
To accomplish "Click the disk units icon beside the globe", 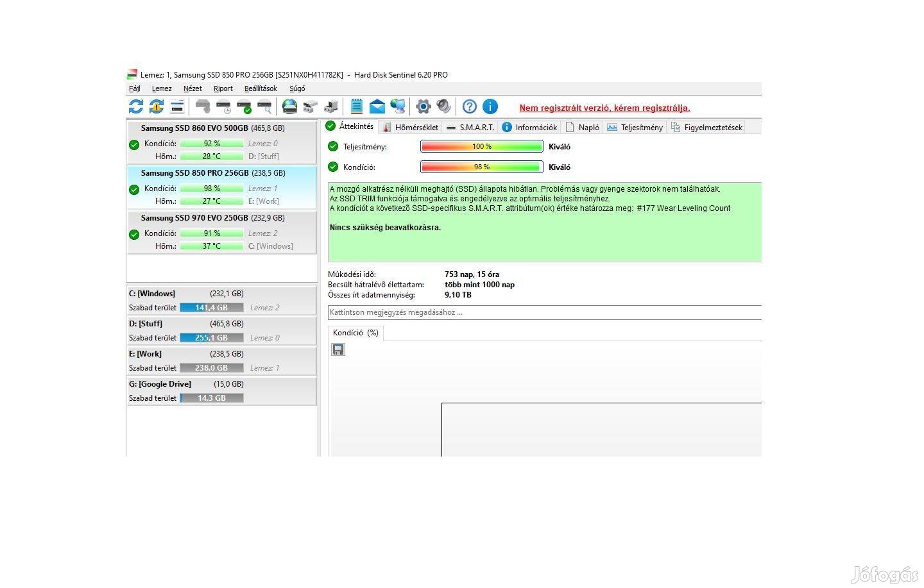I will pos(311,106).
